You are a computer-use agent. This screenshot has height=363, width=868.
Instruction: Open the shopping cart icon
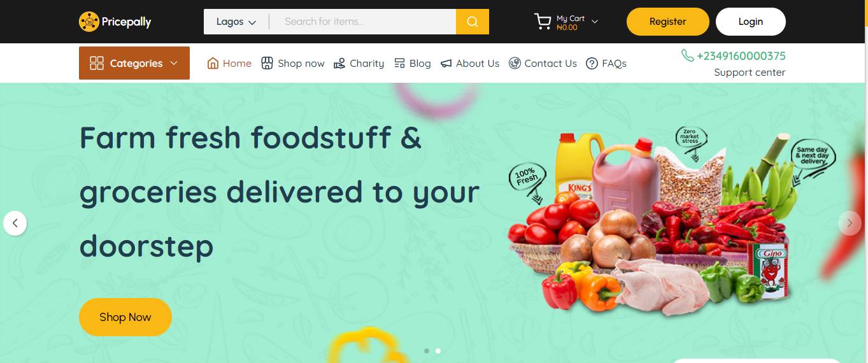pos(543,22)
